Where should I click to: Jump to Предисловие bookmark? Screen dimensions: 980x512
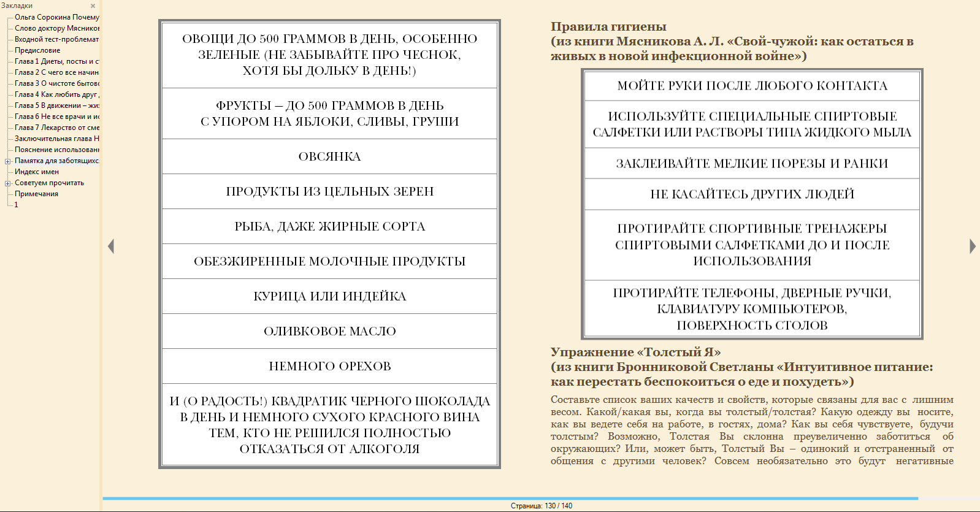(37, 50)
